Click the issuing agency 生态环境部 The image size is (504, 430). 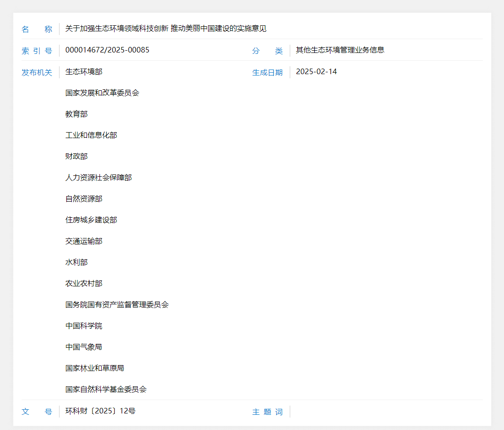[84, 72]
